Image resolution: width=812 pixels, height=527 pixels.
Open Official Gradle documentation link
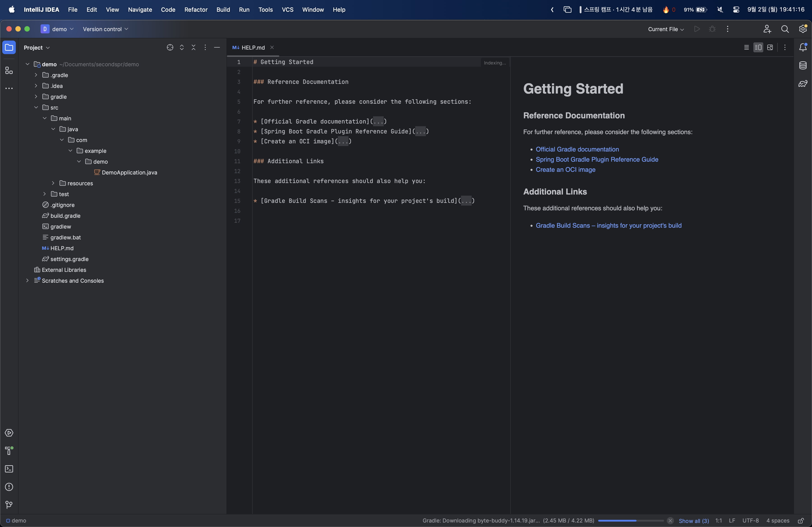pos(577,149)
